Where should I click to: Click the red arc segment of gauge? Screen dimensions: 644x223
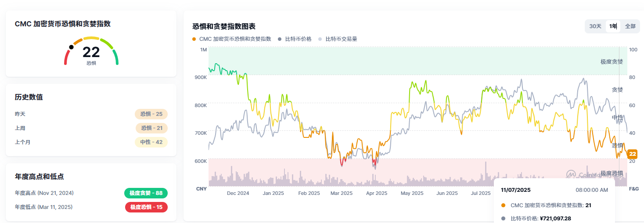(x=66, y=58)
